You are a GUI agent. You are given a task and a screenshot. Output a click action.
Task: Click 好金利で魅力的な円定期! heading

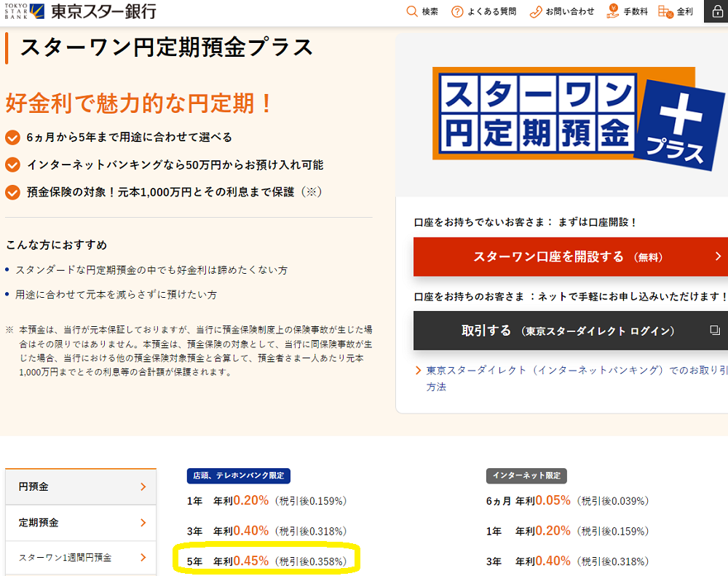[138, 103]
